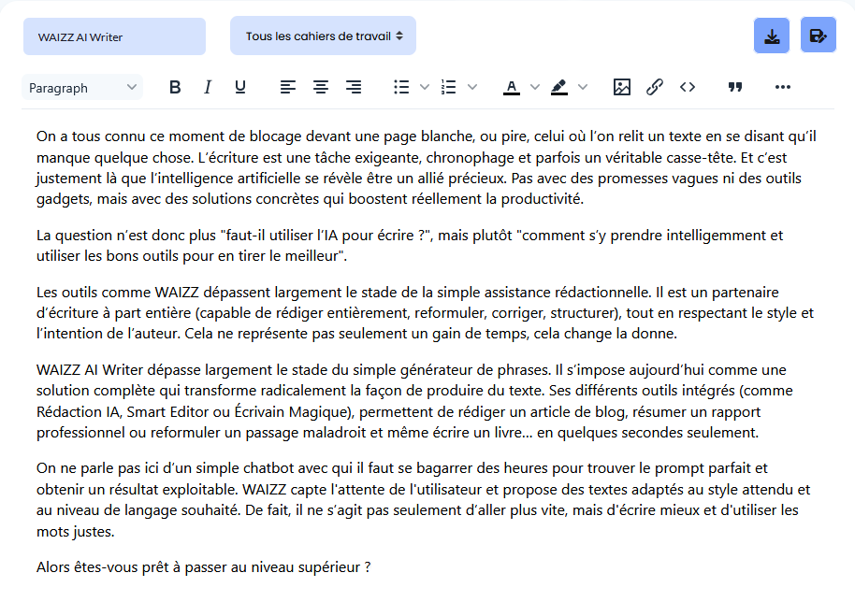This screenshot has width=855, height=616.
Task: Save the document with the edit-save icon
Action: pyautogui.click(x=818, y=36)
